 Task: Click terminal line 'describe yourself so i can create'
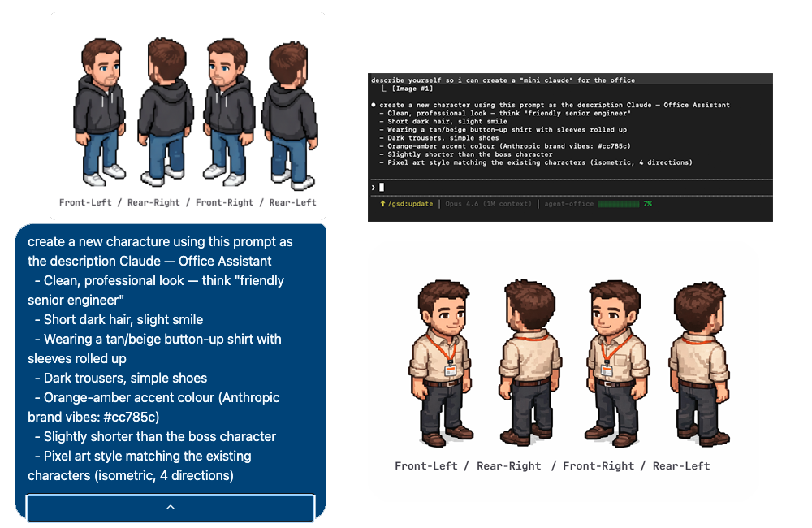(503, 80)
